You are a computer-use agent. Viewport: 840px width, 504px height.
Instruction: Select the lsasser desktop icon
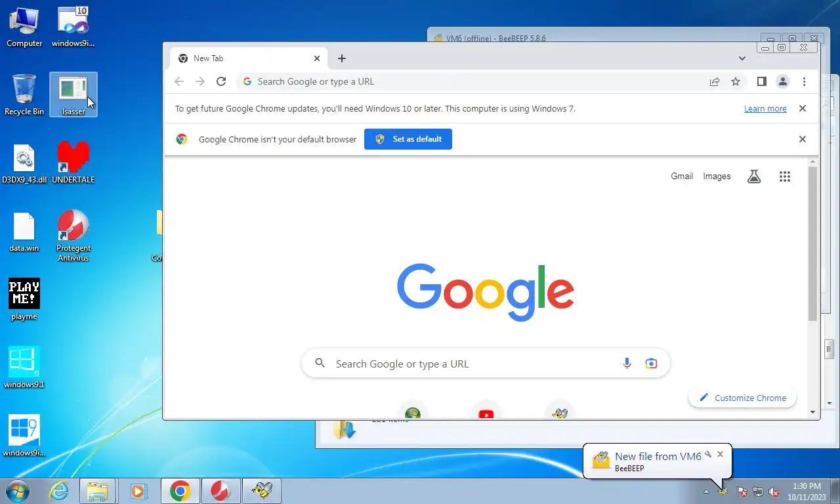pyautogui.click(x=73, y=95)
